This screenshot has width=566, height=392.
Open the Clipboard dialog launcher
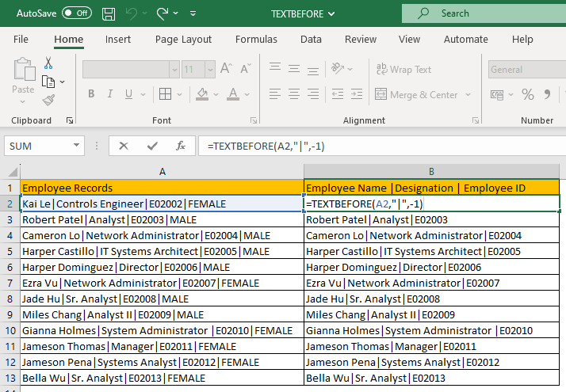tap(70, 120)
